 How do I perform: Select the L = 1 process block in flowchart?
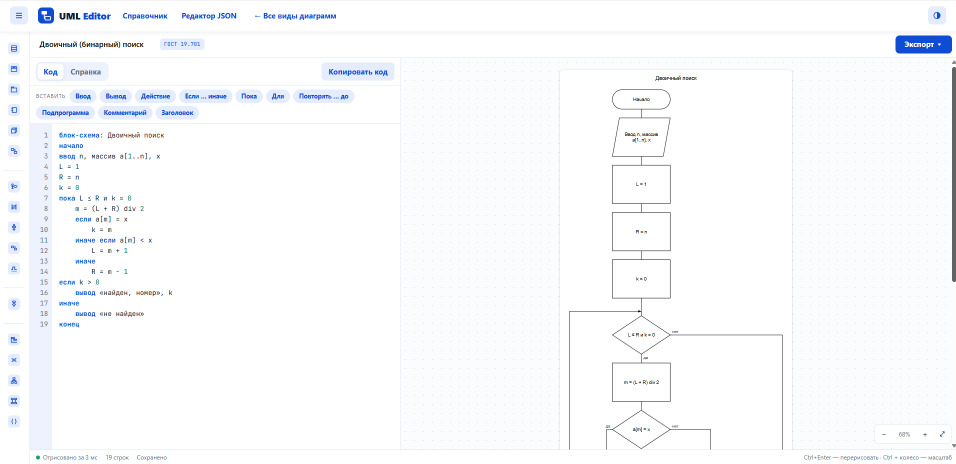(641, 184)
